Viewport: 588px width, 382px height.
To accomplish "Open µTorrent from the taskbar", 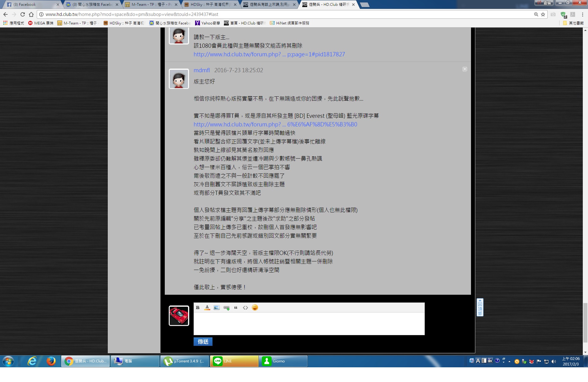I will click(185, 361).
